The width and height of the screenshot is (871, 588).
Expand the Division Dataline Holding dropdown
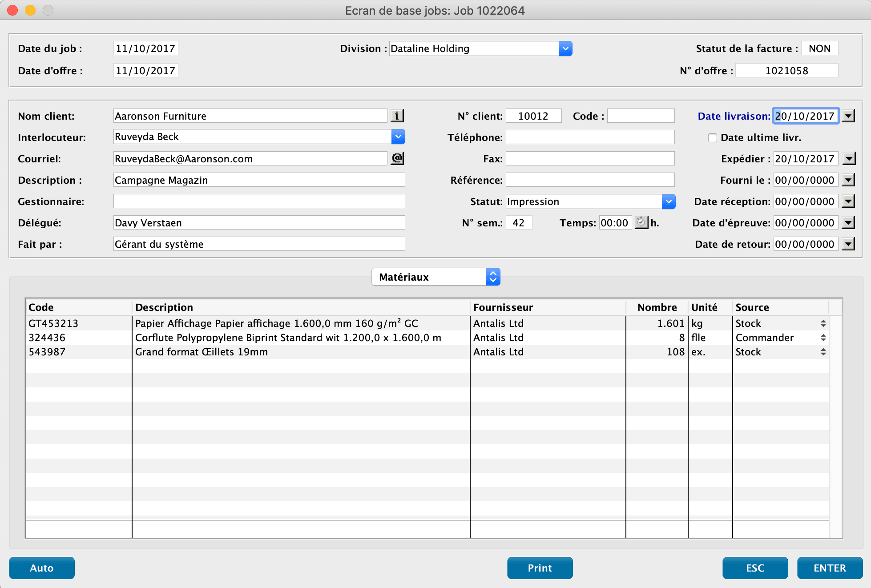click(565, 48)
